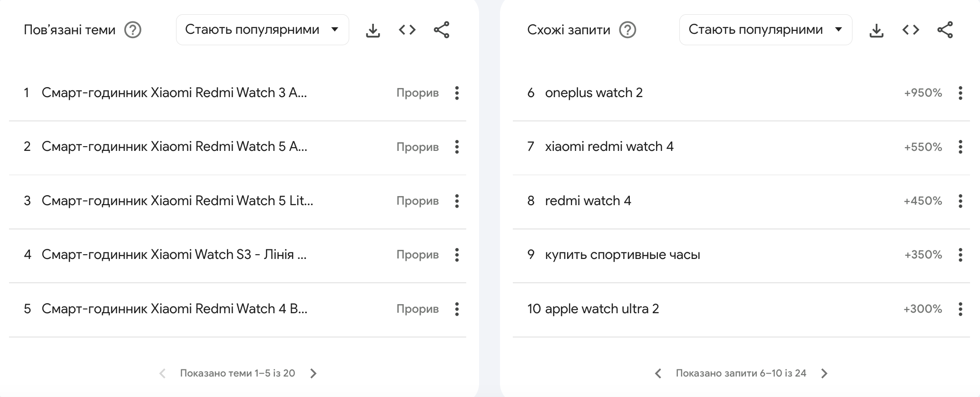Open the Схожі запити sorting dropdown

coord(766,30)
